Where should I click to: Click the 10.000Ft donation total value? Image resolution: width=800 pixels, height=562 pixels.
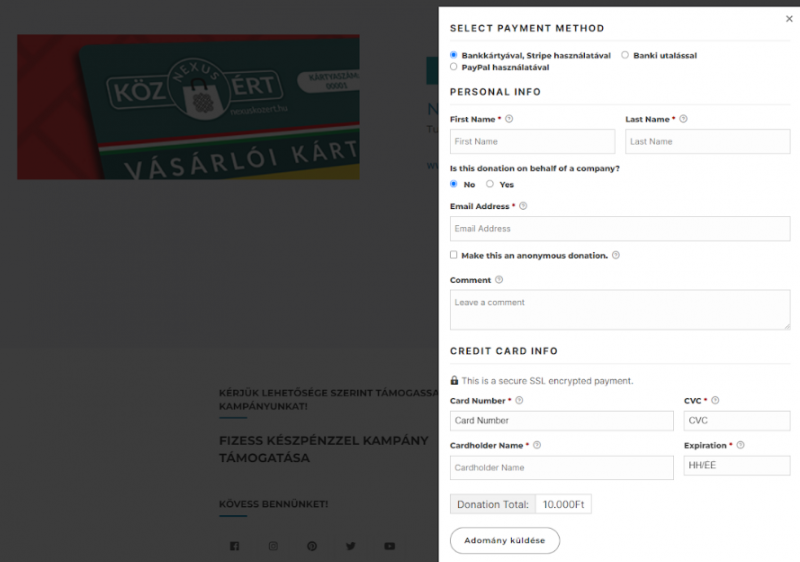[x=563, y=504]
